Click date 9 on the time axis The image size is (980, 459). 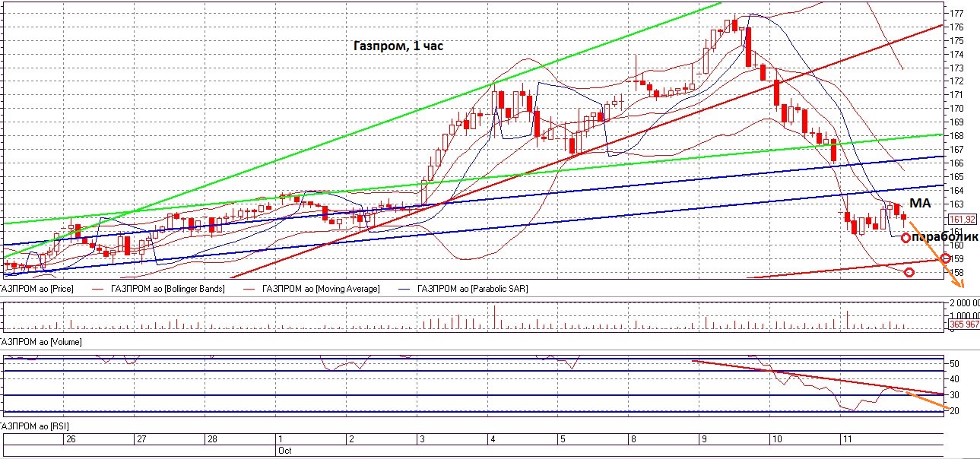coord(703,440)
